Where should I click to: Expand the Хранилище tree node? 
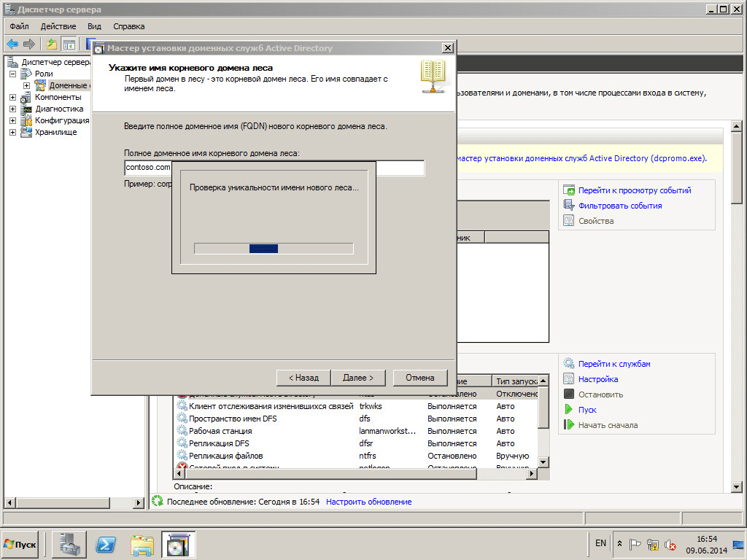click(x=13, y=132)
